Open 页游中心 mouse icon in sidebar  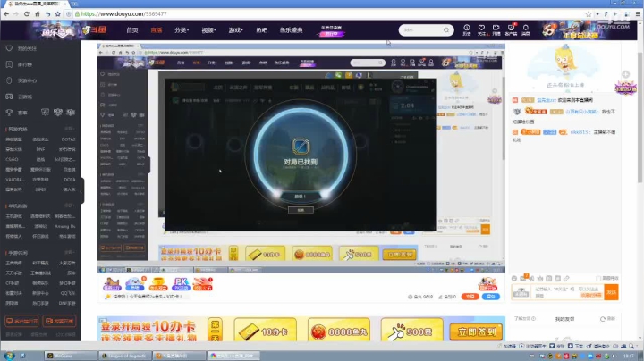coord(9,80)
